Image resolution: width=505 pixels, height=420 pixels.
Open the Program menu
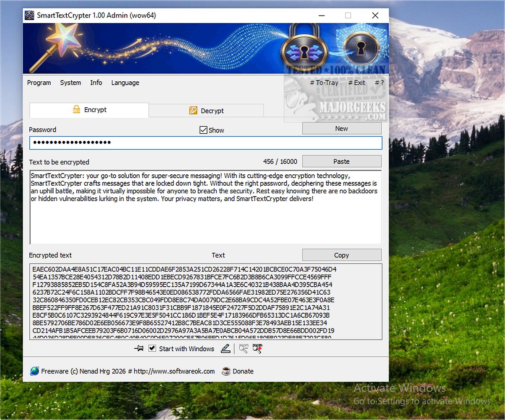[x=39, y=83]
